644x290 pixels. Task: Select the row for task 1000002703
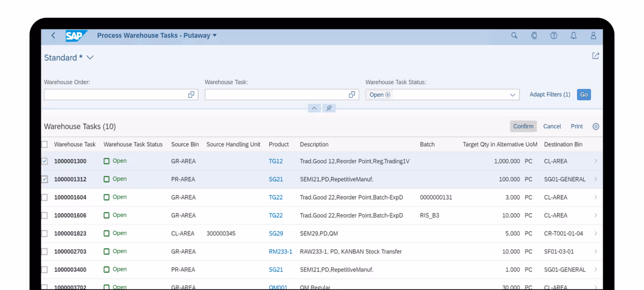point(45,251)
